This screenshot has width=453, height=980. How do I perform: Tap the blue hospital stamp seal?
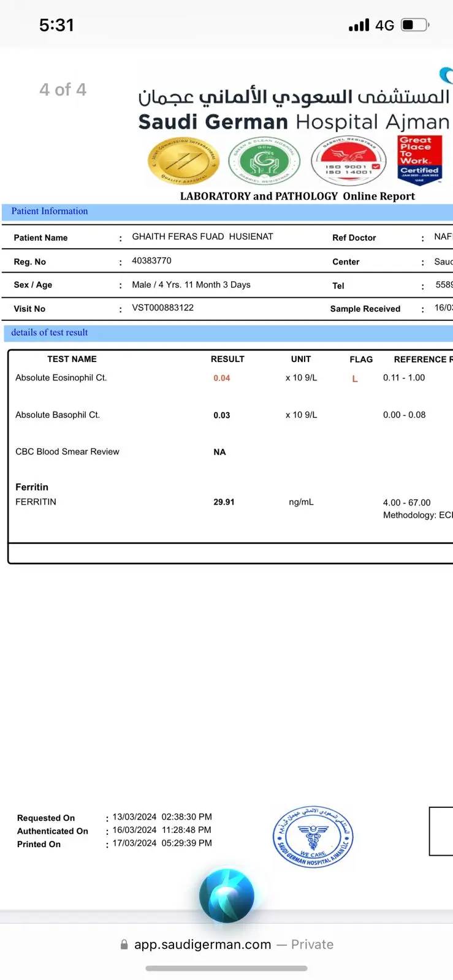313,836
